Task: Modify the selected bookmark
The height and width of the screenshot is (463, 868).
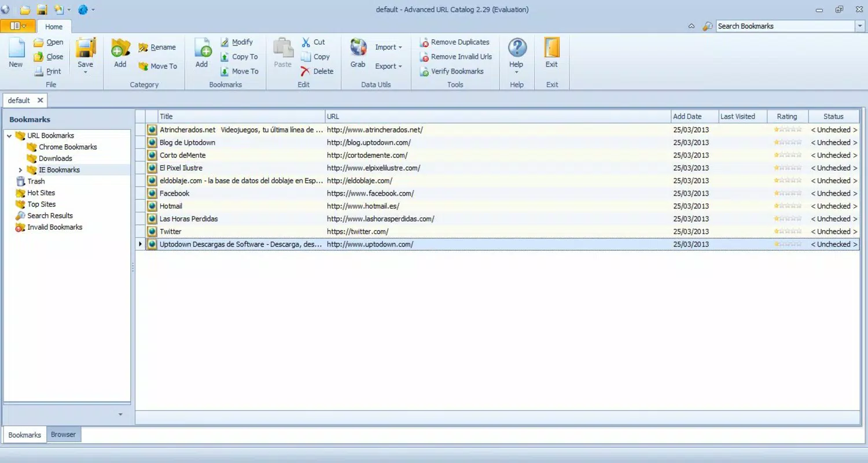Action: 237,42
